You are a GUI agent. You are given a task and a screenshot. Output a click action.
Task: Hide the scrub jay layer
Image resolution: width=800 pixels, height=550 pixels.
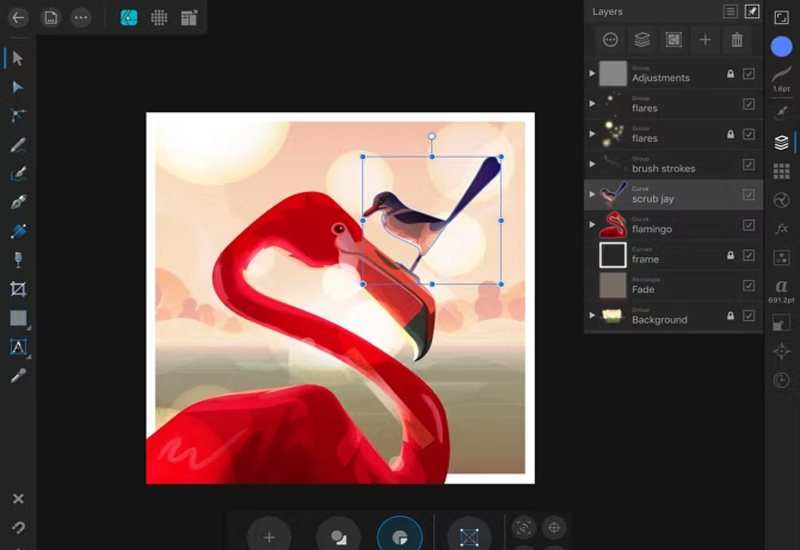(x=748, y=195)
